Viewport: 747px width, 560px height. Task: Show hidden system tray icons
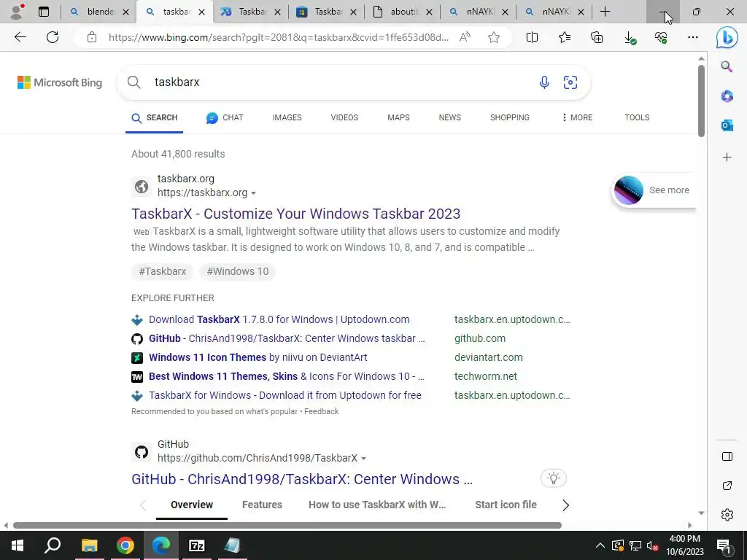tap(600, 545)
